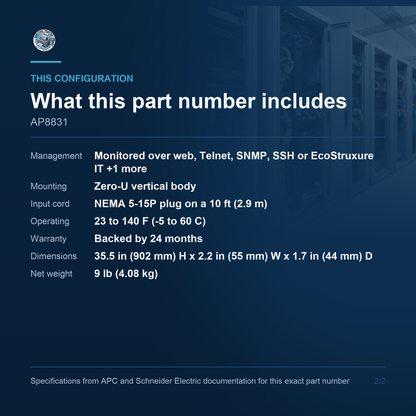The height and width of the screenshot is (416, 416).
Task: Click the 2/2 page indicator
Action: [380, 381]
